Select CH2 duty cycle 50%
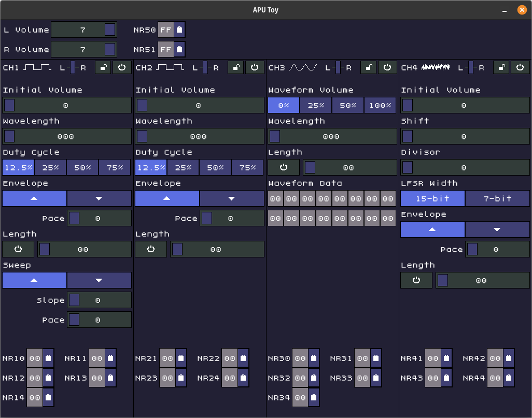 [215, 167]
